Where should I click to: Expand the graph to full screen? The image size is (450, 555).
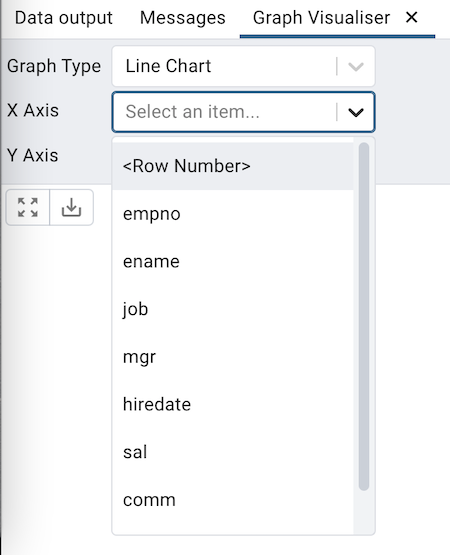tap(28, 207)
